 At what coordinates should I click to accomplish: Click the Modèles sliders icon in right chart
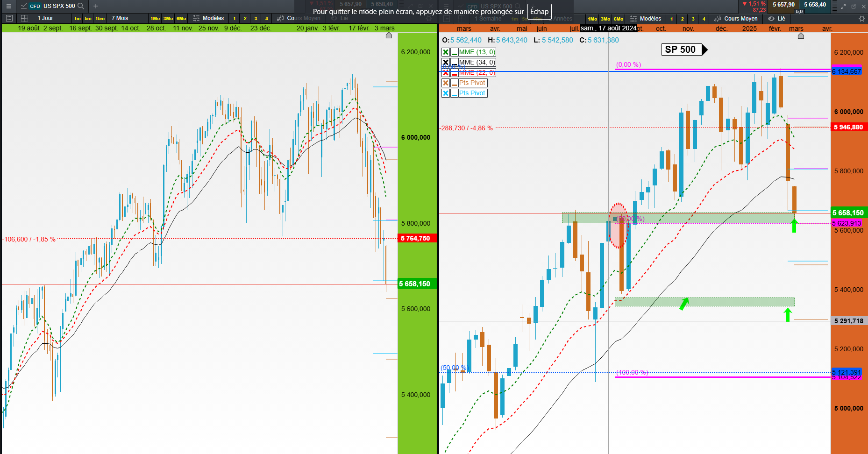click(x=633, y=19)
